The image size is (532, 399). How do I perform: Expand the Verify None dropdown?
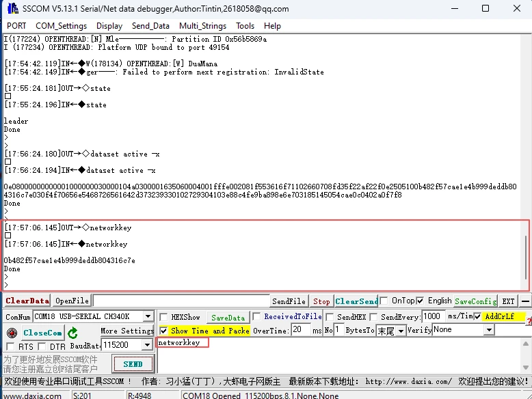click(489, 330)
